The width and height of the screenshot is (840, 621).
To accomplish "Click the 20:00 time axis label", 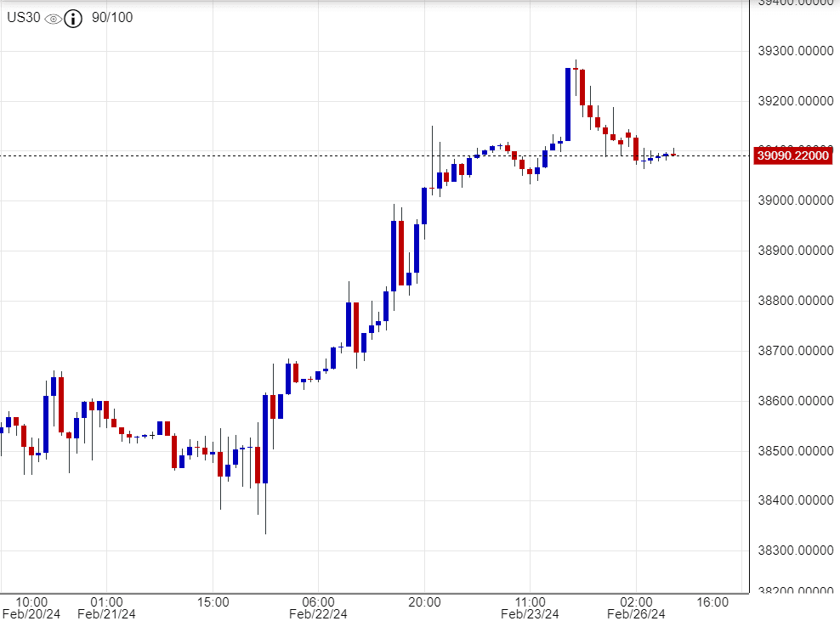I will [x=424, y=601].
